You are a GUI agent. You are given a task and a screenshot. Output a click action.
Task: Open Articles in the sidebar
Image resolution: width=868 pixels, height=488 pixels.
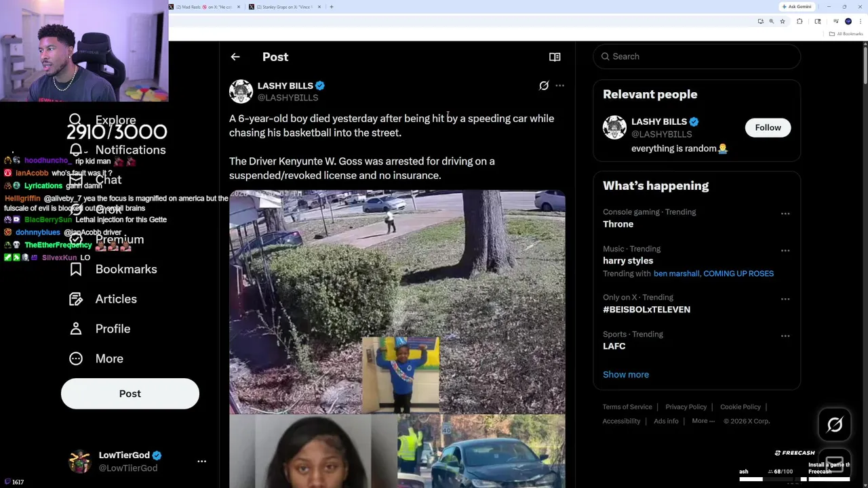click(x=102, y=299)
